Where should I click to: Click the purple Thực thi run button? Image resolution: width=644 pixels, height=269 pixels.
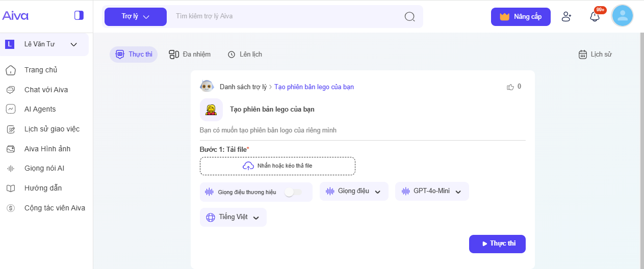pos(497,244)
